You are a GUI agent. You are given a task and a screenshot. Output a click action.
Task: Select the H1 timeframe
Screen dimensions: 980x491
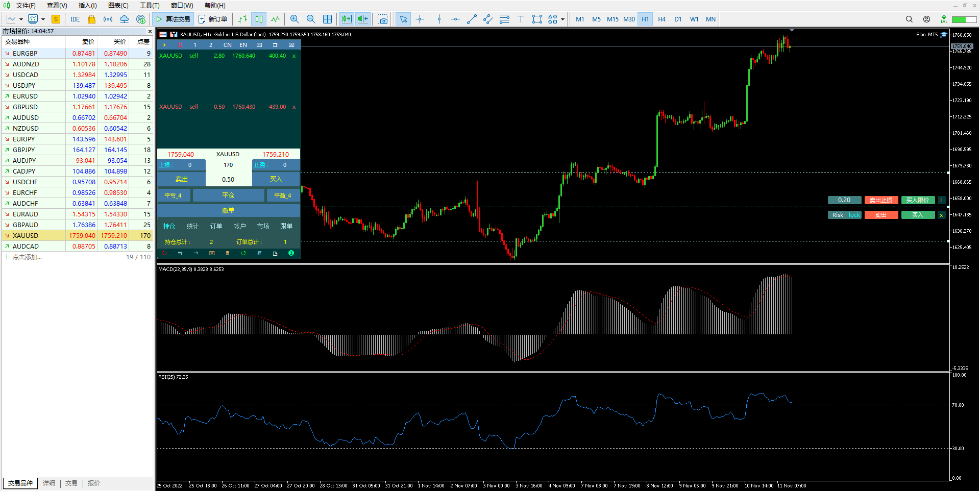coord(645,19)
